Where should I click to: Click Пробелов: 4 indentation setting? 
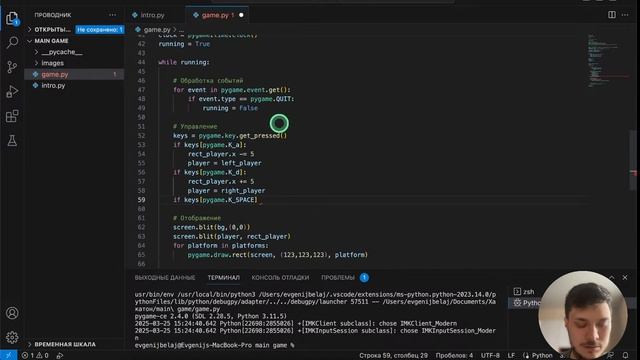454,356
